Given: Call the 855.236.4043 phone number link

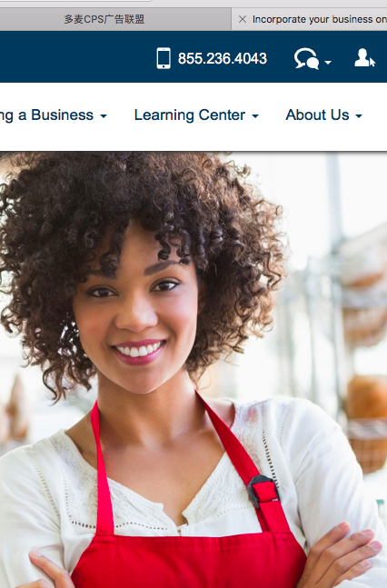Looking at the screenshot, I should click(223, 58).
